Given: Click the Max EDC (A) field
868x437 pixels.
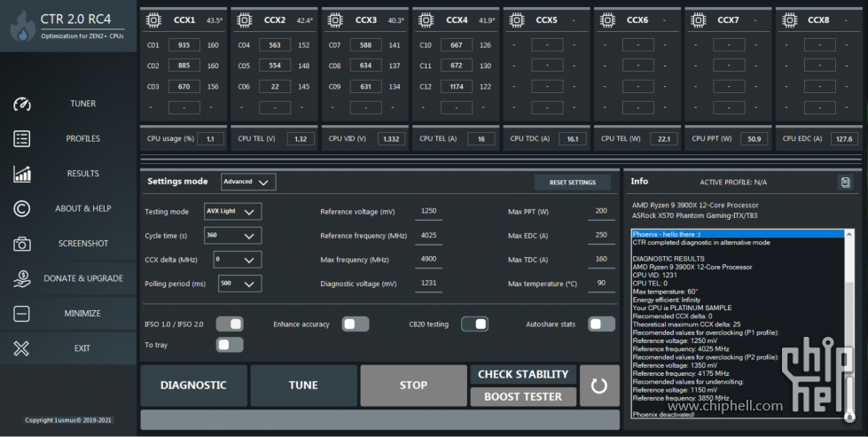Looking at the screenshot, I should click(x=601, y=236).
